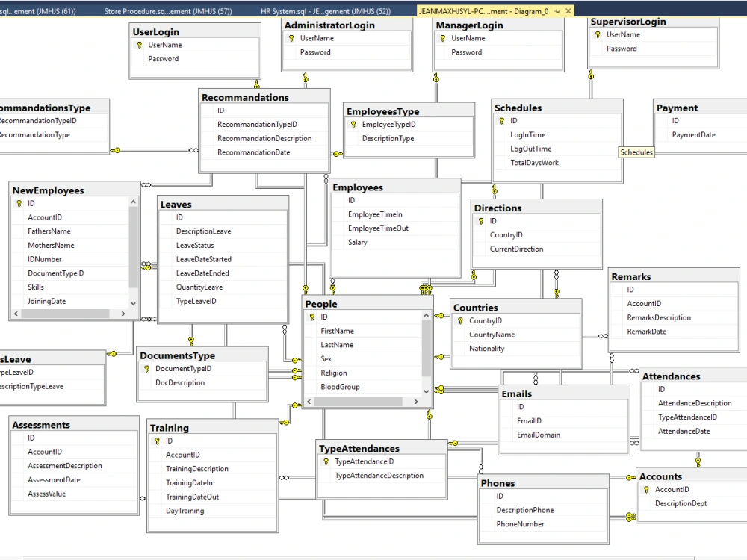Select the key icon next to Schedules ID
This screenshot has height=560, width=747.
pos(502,121)
